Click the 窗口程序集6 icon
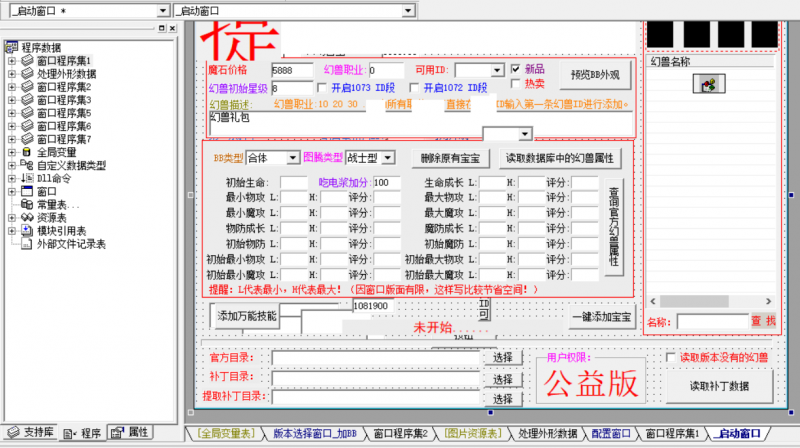Viewport: 800px width, 448px height. pyautogui.click(x=27, y=126)
